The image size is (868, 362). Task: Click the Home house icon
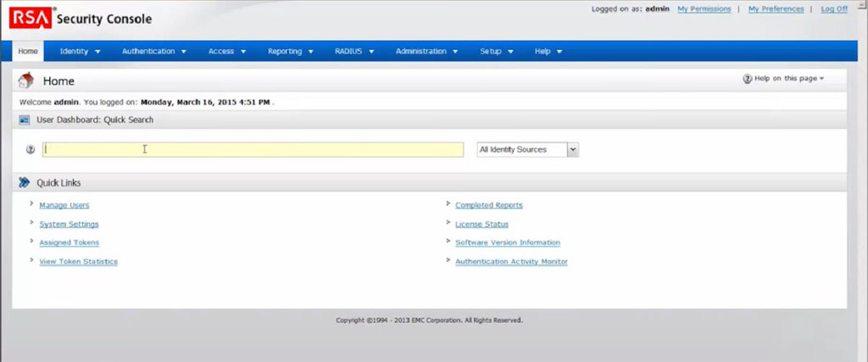coord(26,81)
